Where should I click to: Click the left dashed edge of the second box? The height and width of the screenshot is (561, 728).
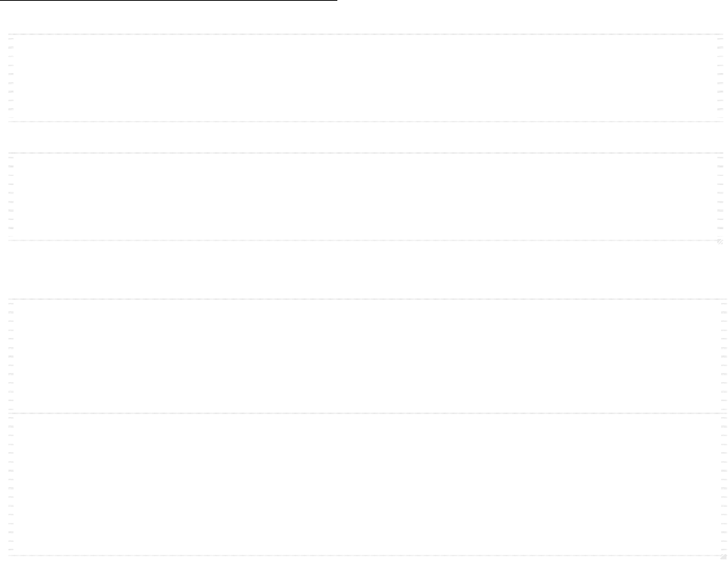click(x=11, y=196)
